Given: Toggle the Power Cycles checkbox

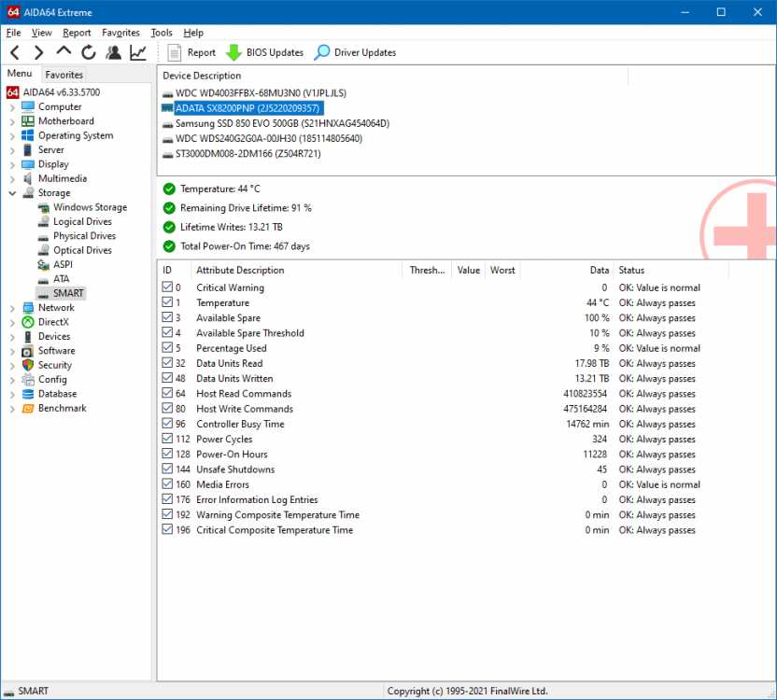Looking at the screenshot, I should click(x=167, y=439).
